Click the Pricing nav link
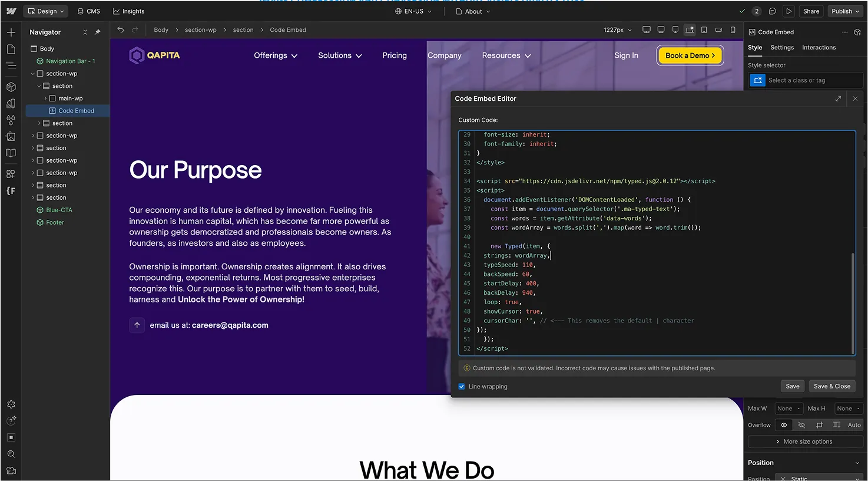Image resolution: width=868 pixels, height=481 pixels. pyautogui.click(x=395, y=55)
